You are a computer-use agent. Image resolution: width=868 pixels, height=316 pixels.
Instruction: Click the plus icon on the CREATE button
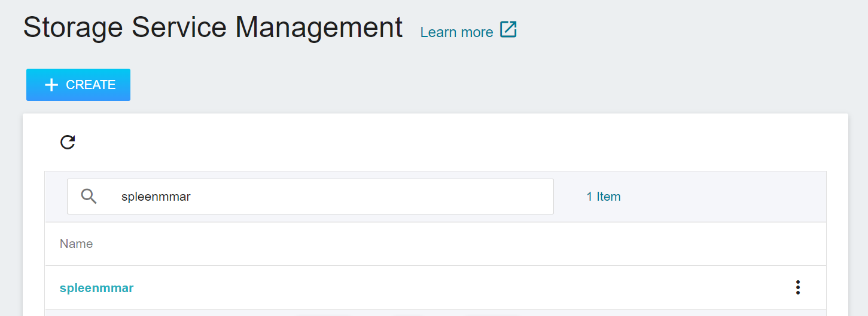point(51,85)
